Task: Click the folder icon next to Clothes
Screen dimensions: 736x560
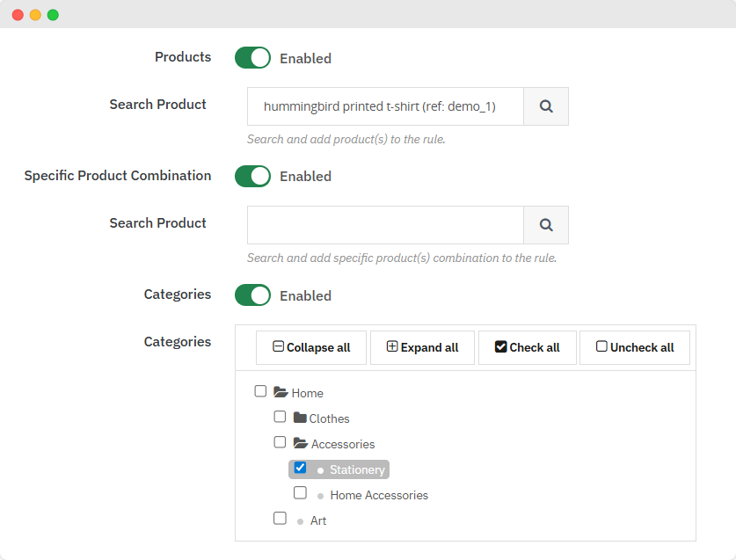Action: (x=300, y=418)
